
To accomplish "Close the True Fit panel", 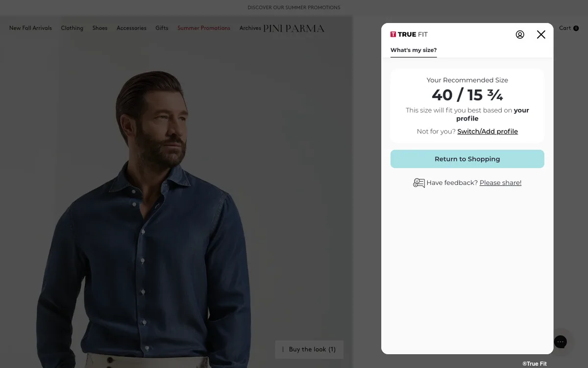I will (541, 34).
